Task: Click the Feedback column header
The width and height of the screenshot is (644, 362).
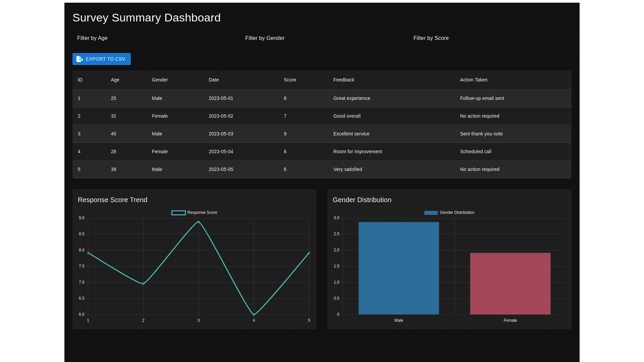Action: click(343, 80)
